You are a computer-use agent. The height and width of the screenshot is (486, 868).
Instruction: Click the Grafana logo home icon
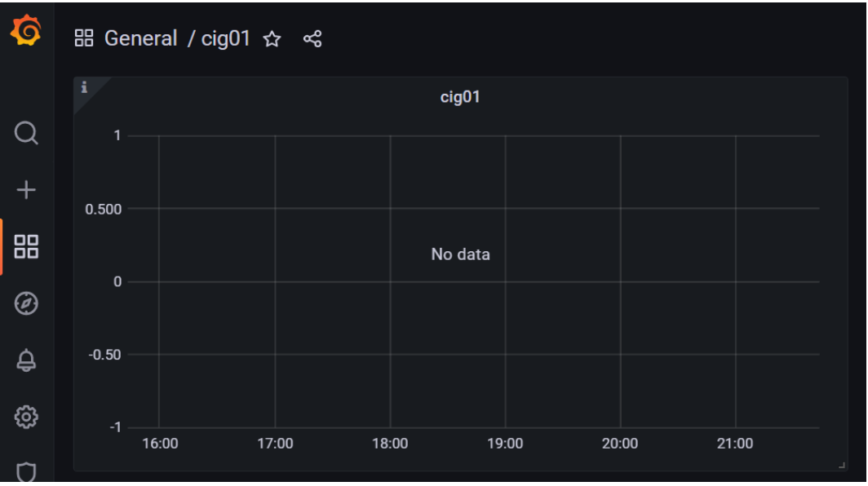tap(25, 30)
